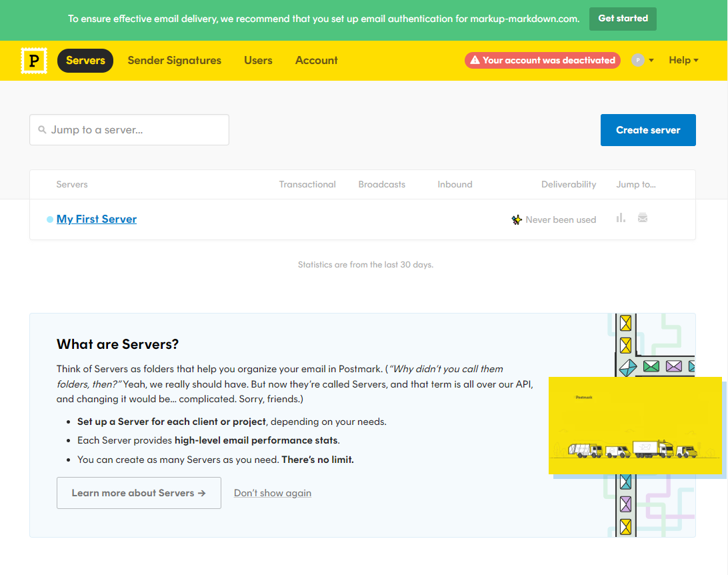Open the Account tab
The image size is (728, 575).
[316, 60]
